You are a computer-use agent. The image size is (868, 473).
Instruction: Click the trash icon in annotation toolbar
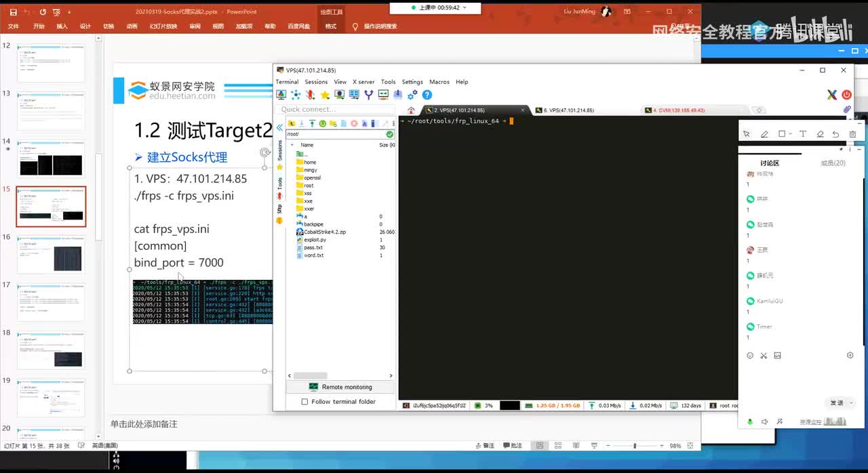pyautogui.click(x=852, y=134)
